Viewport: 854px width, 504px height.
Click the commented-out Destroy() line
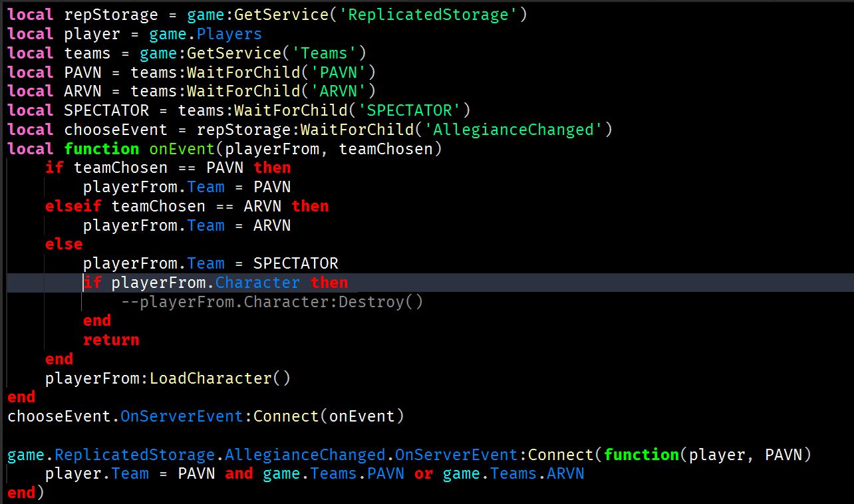[x=271, y=302]
